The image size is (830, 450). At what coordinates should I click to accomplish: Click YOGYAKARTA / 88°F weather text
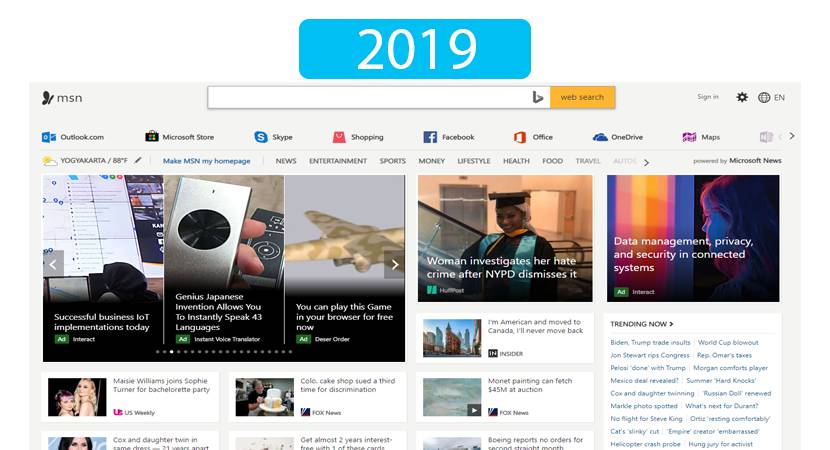point(94,160)
